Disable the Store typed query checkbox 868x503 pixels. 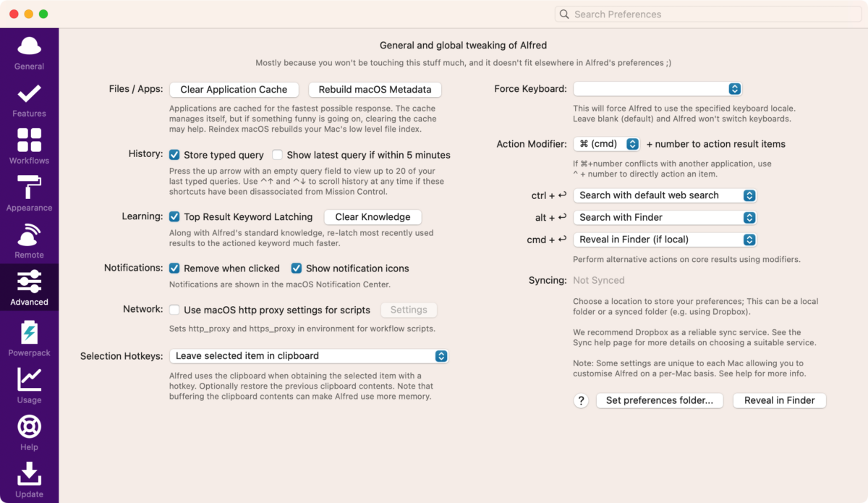tap(174, 155)
